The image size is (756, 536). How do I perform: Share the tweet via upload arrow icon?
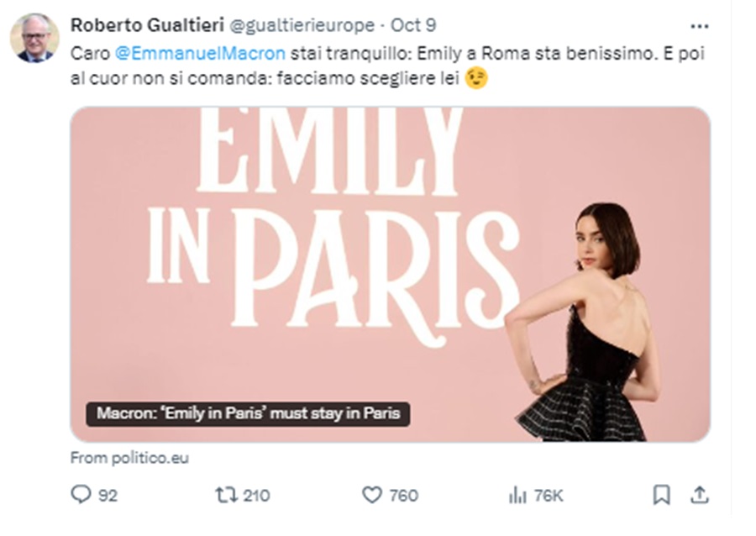[x=699, y=496]
